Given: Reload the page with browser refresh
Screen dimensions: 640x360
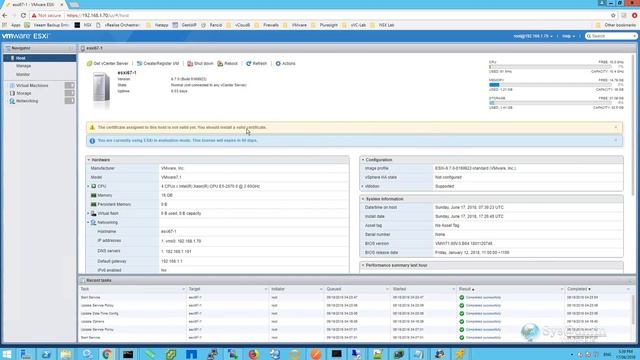Looking at the screenshot, I should click(x=23, y=16).
